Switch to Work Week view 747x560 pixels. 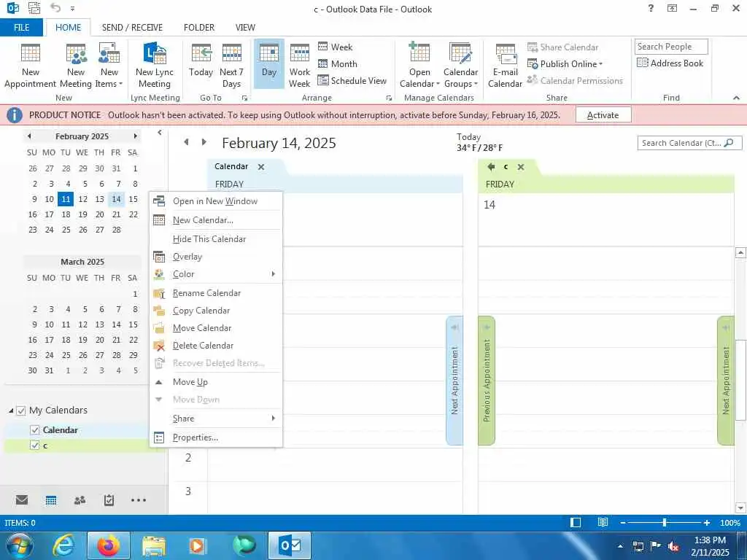[x=300, y=65]
